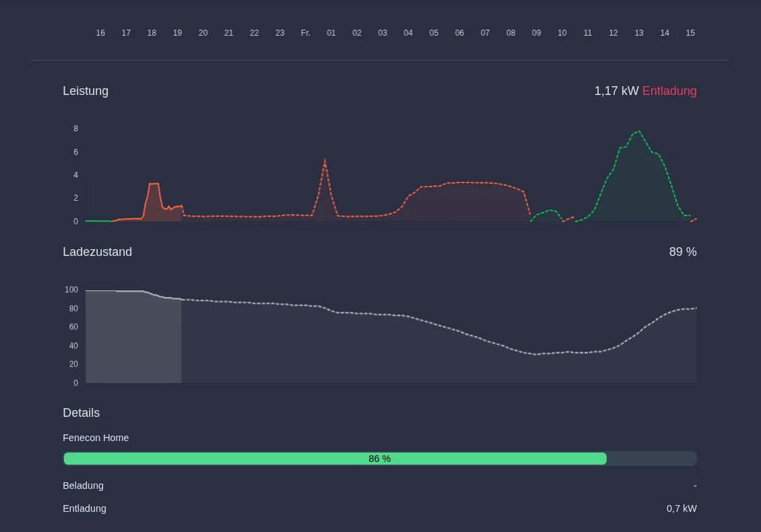
Task: Click the Leistung section heading
Action: click(86, 91)
